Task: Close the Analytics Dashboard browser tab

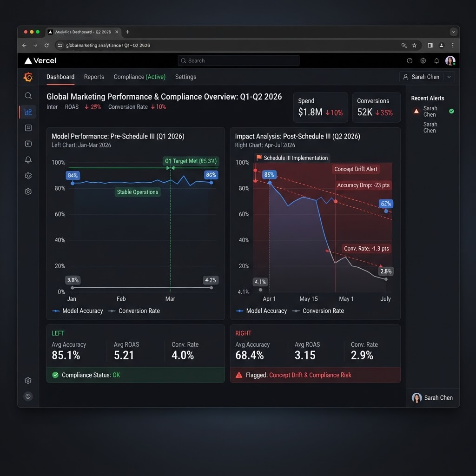Action: (x=117, y=32)
